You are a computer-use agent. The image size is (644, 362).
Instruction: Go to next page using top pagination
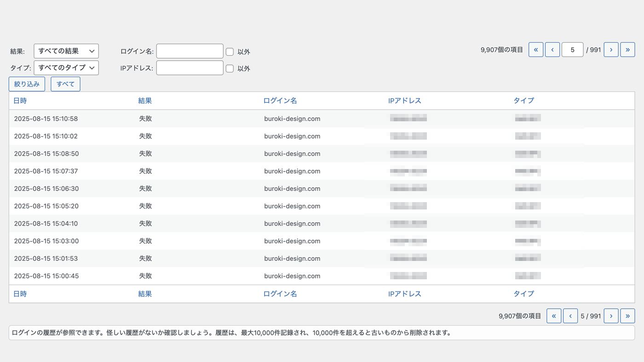[x=611, y=50]
